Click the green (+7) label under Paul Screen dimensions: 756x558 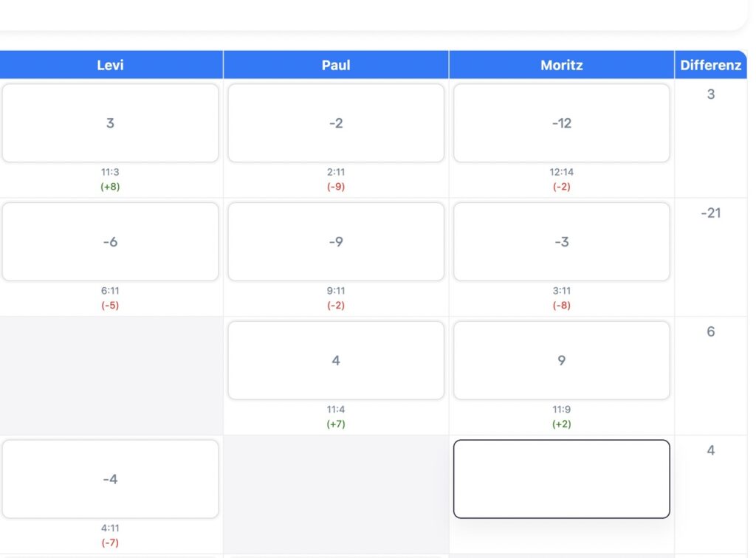[x=336, y=424]
